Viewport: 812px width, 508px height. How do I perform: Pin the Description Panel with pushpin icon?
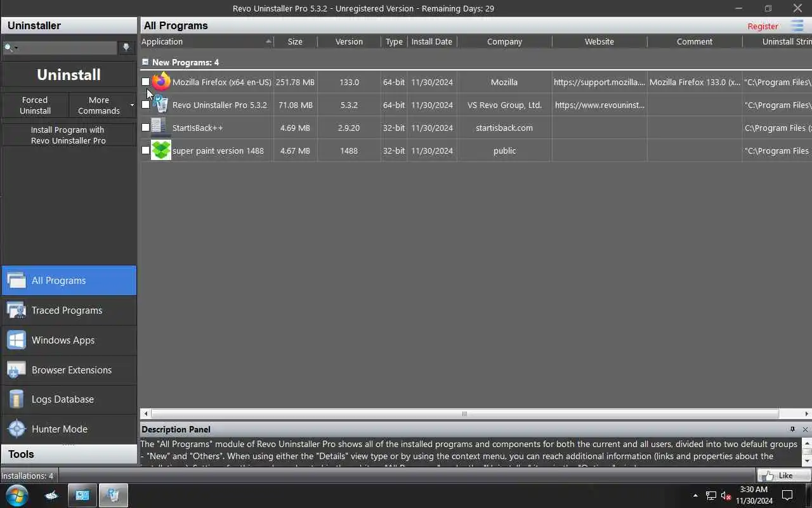pos(792,429)
